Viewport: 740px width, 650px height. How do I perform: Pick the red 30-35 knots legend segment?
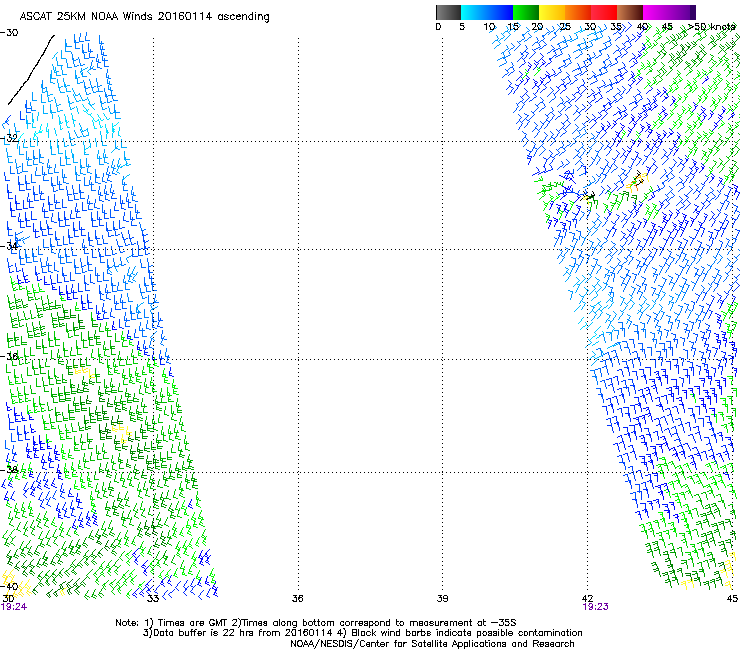[x=604, y=12]
